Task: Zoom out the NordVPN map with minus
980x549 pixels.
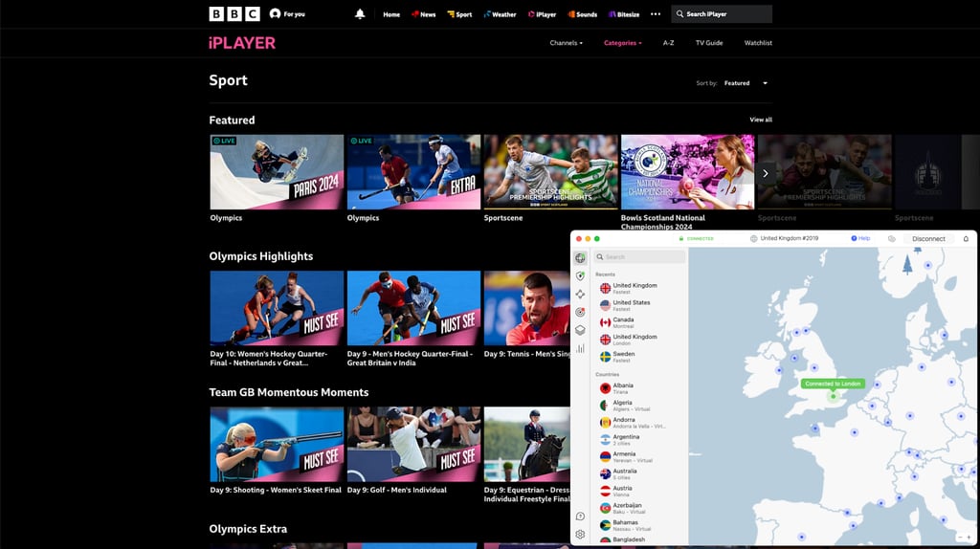Action: pyautogui.click(x=961, y=538)
